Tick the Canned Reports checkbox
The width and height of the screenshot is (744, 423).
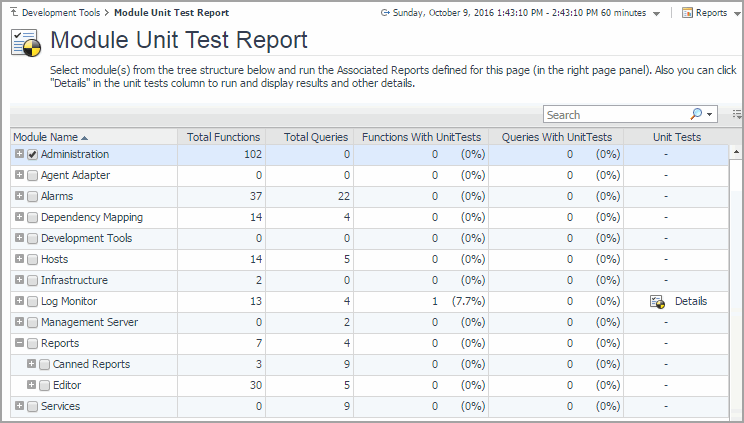pos(45,364)
